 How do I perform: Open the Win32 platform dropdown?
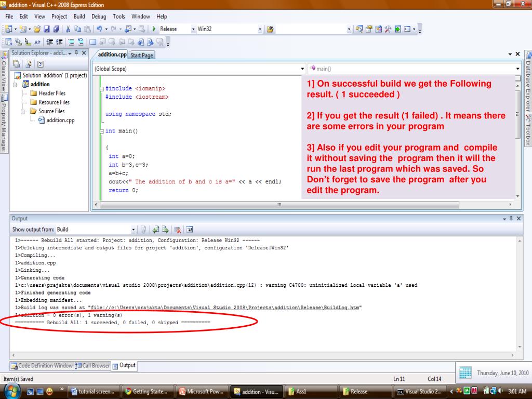click(x=260, y=29)
